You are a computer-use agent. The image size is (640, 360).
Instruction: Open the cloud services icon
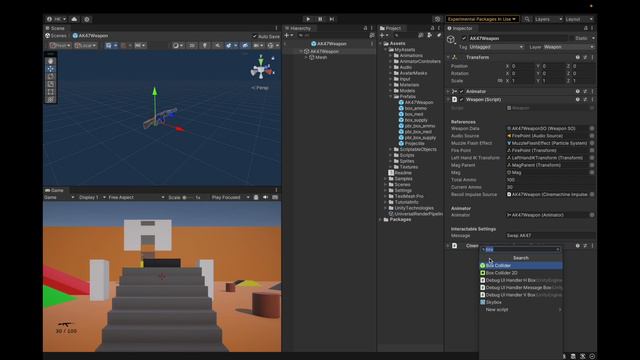[74, 19]
